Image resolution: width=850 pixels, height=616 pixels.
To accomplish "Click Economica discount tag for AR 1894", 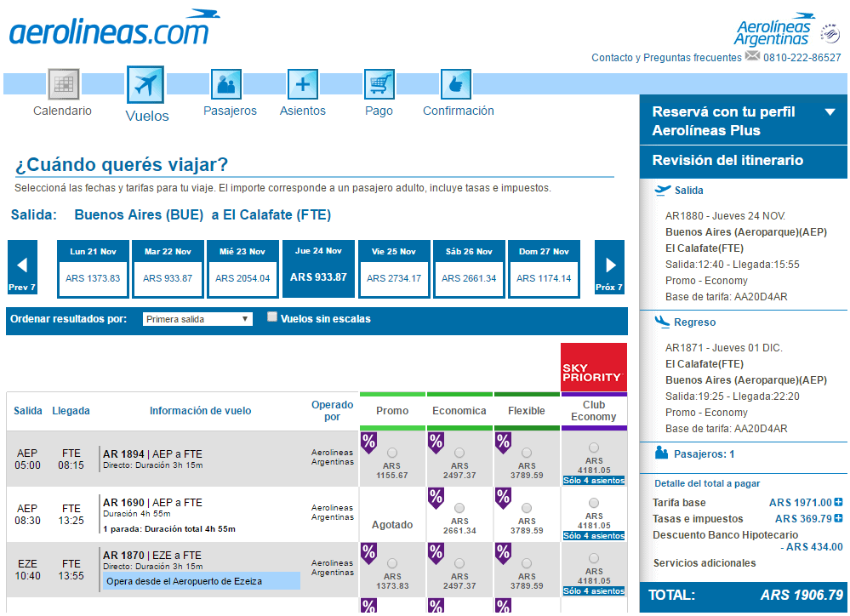I will point(436,443).
